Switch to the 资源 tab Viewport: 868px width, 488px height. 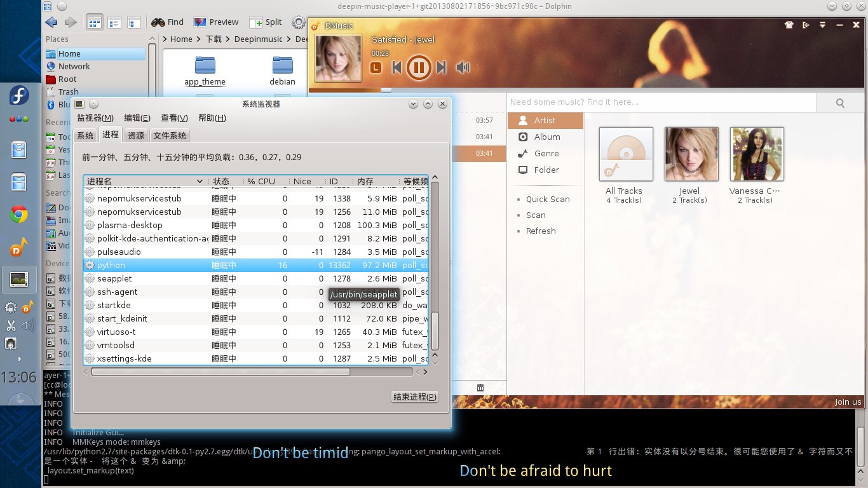click(135, 135)
